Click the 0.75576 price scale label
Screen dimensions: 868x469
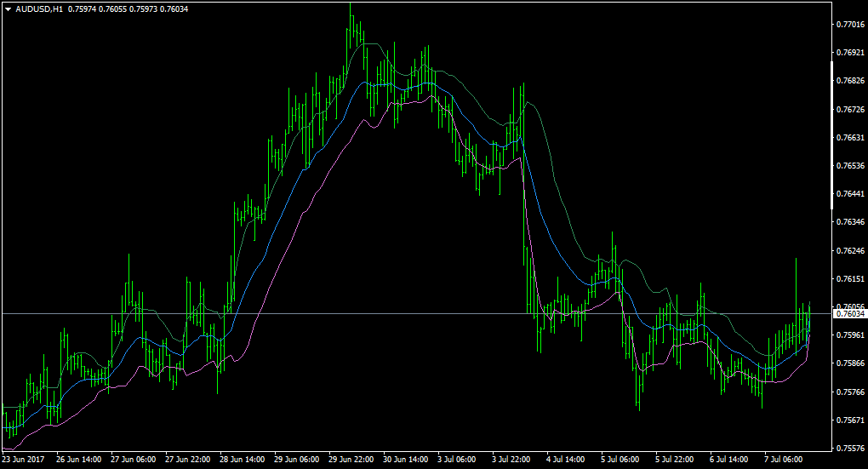850,448
